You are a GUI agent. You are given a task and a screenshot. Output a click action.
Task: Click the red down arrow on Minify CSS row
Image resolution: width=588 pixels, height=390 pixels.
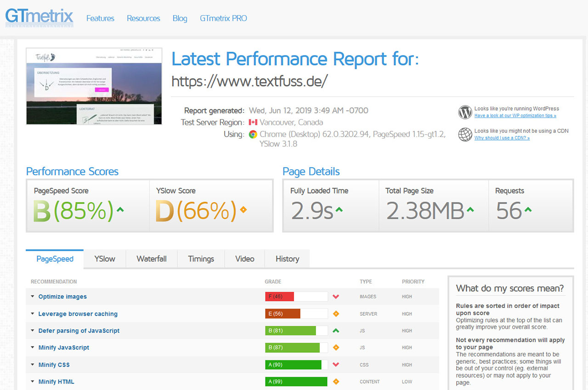coord(336,365)
